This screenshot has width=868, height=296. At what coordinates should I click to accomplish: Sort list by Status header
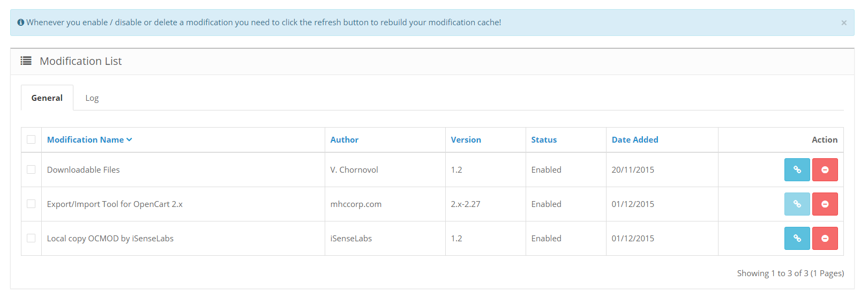544,139
